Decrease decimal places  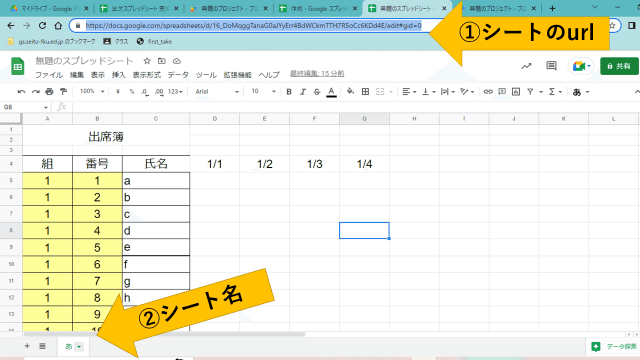coord(145,92)
